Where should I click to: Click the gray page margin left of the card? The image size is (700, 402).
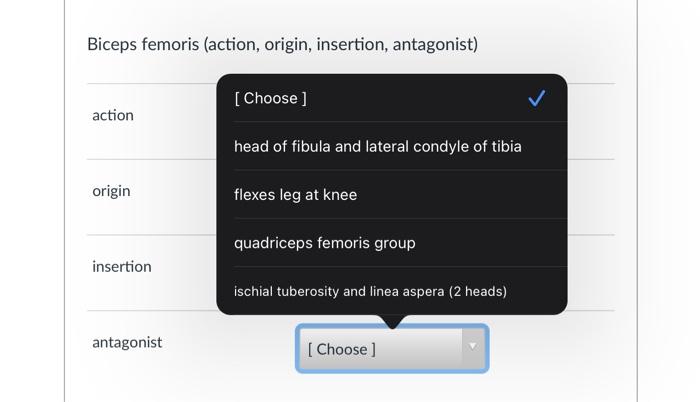tap(32, 200)
